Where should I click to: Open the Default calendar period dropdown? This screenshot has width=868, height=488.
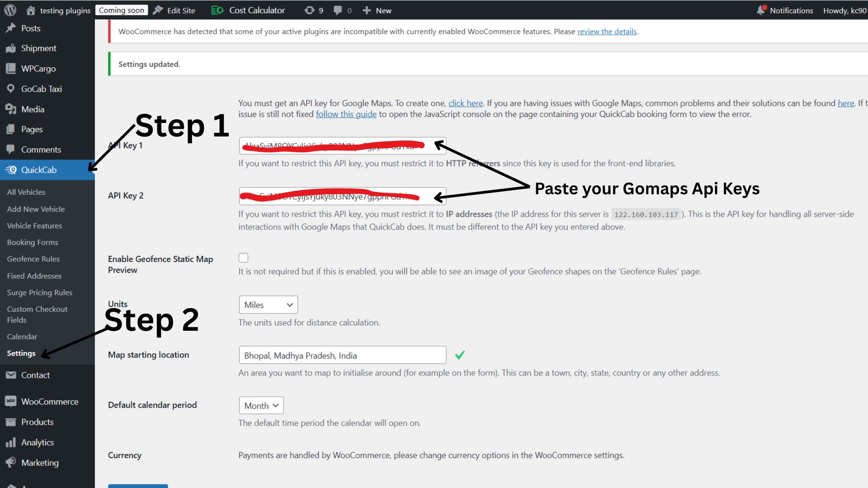(261, 406)
